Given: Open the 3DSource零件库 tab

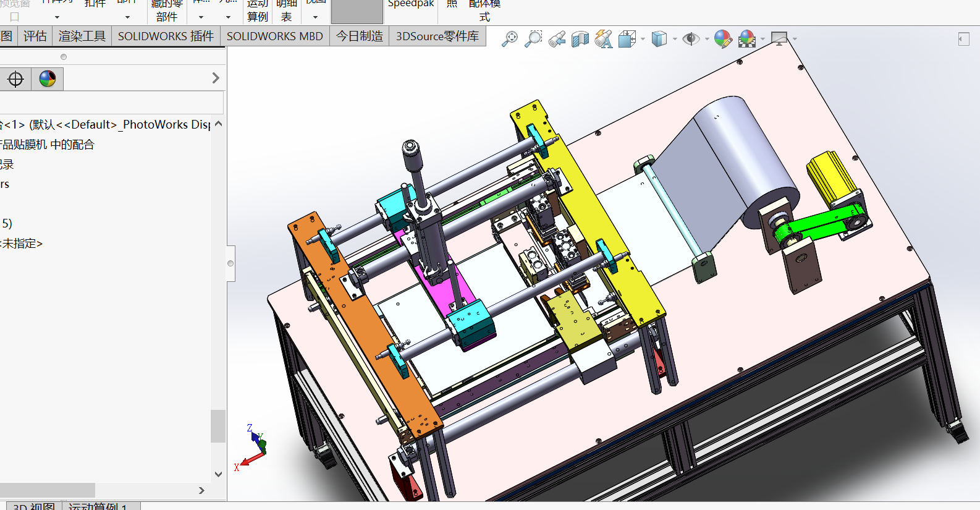Looking at the screenshot, I should click(x=437, y=36).
